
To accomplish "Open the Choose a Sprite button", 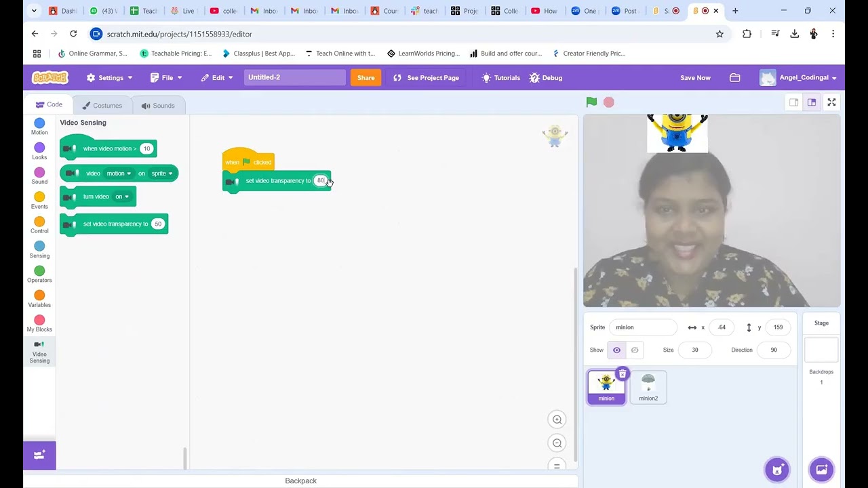I will pyautogui.click(x=777, y=469).
